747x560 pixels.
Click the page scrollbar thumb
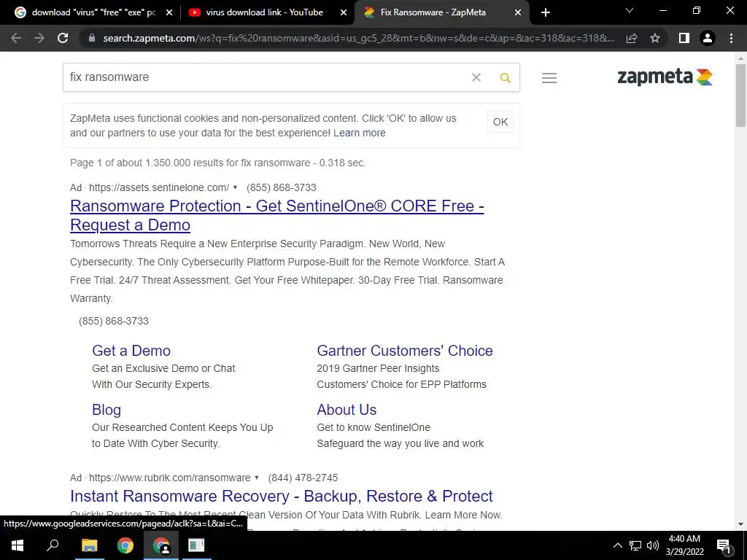click(x=740, y=96)
